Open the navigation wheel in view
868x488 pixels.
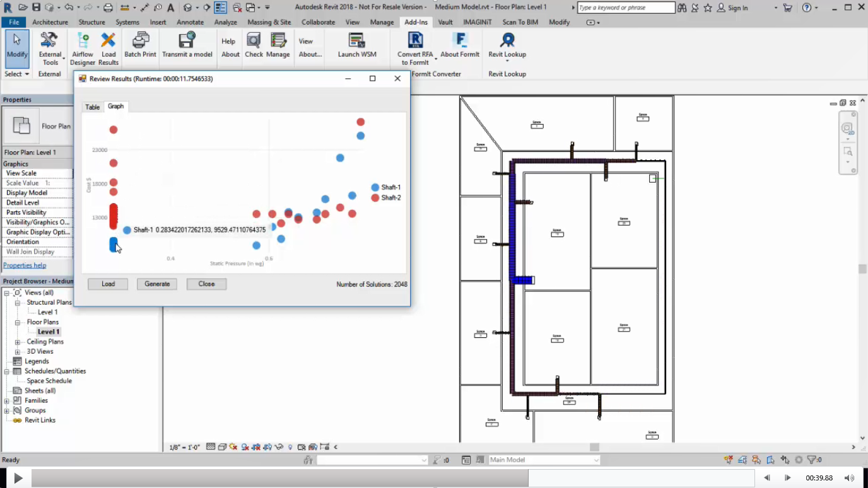[847, 129]
